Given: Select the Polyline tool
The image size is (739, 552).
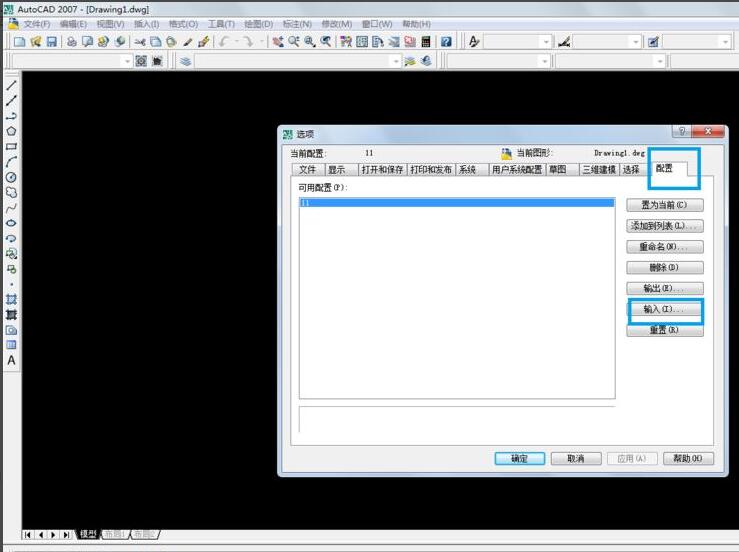Looking at the screenshot, I should (x=11, y=116).
